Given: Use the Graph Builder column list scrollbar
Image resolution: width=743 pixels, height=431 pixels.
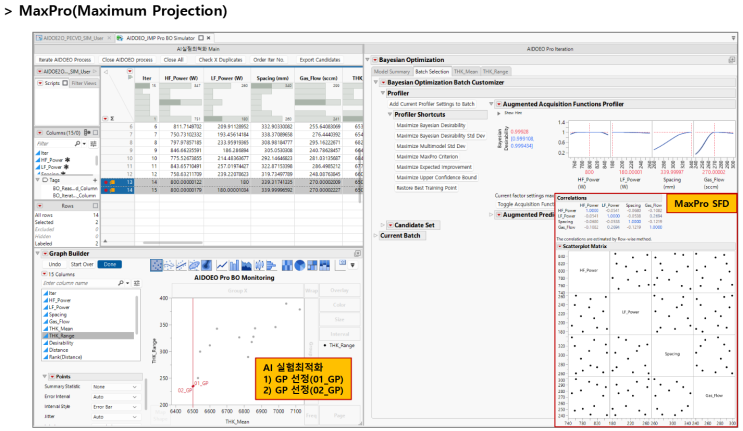Looking at the screenshot, I should 137,315.
